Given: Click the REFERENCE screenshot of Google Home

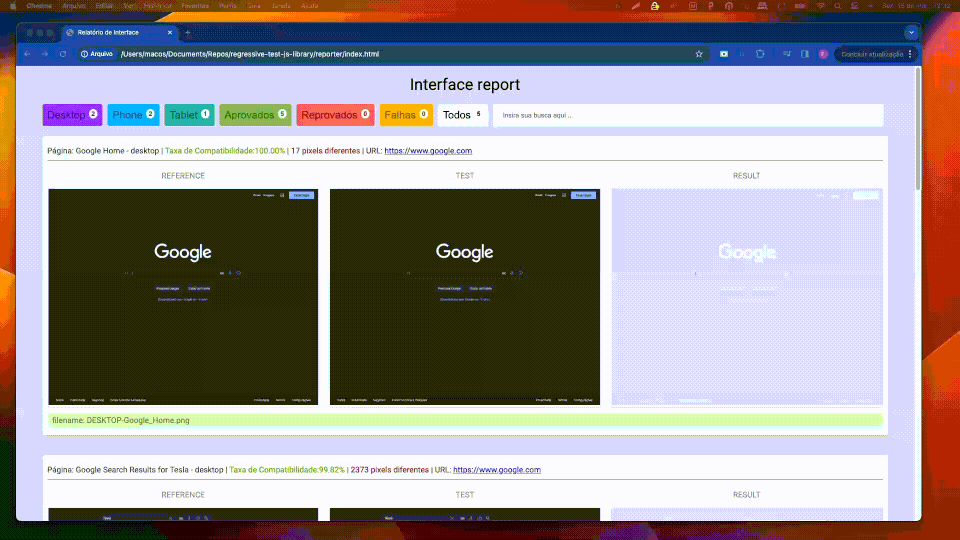Looking at the screenshot, I should click(x=183, y=297).
